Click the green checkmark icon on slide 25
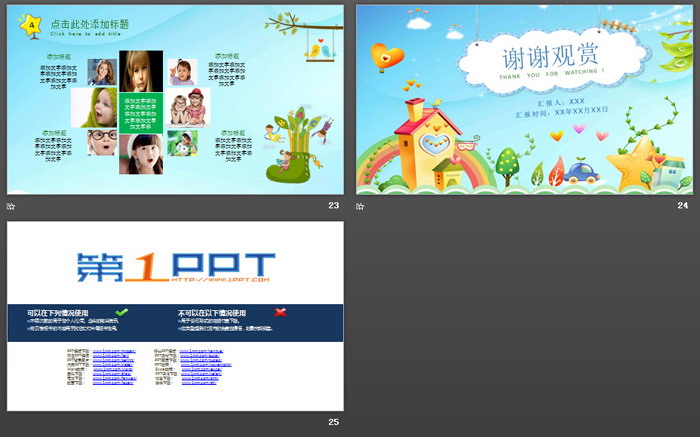This screenshot has width=700, height=437. (121, 312)
